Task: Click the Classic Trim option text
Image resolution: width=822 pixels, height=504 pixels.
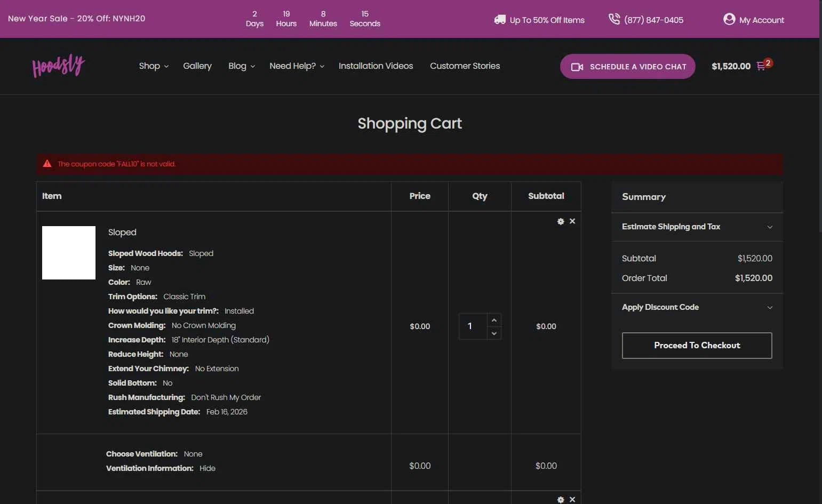Action: 184,297
